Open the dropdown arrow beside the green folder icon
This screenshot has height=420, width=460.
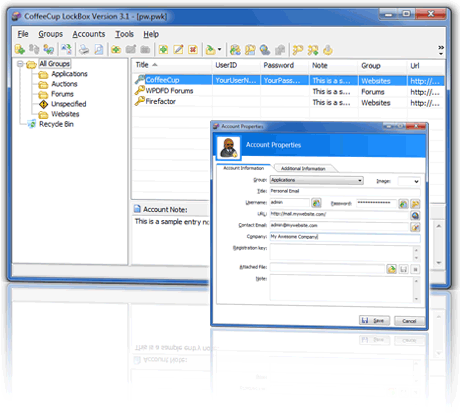click(219, 50)
